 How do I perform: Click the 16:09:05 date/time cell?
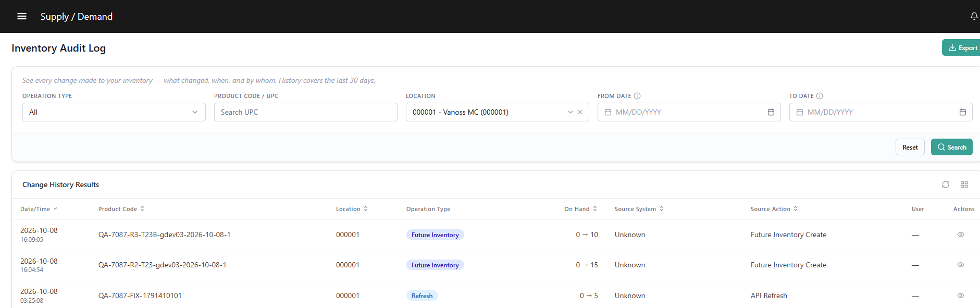click(39, 235)
